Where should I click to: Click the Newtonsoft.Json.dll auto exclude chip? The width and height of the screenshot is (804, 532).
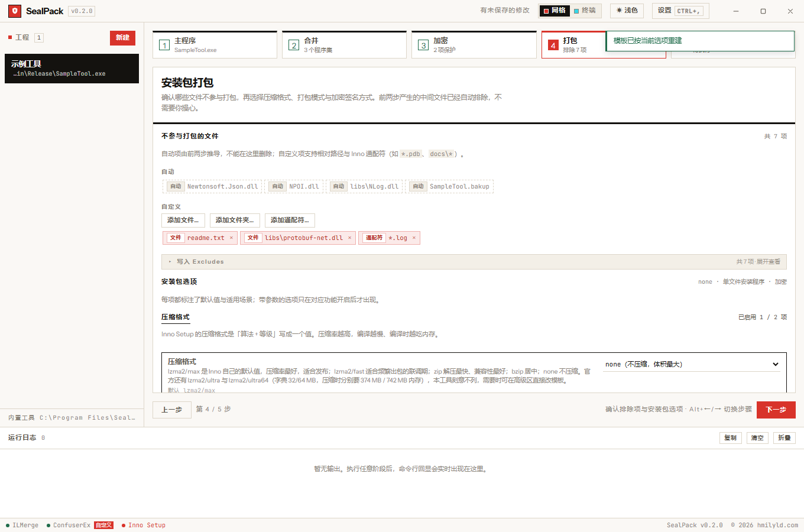212,186
